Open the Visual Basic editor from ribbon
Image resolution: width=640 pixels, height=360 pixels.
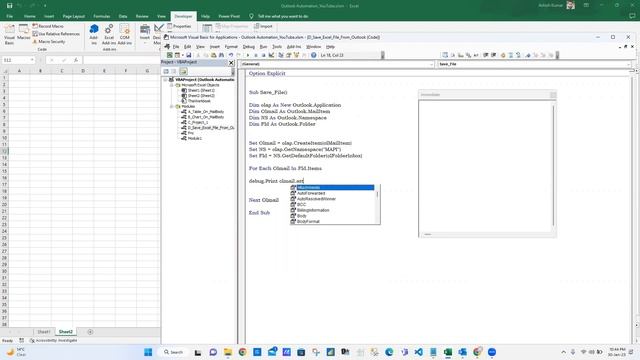pos(9,34)
